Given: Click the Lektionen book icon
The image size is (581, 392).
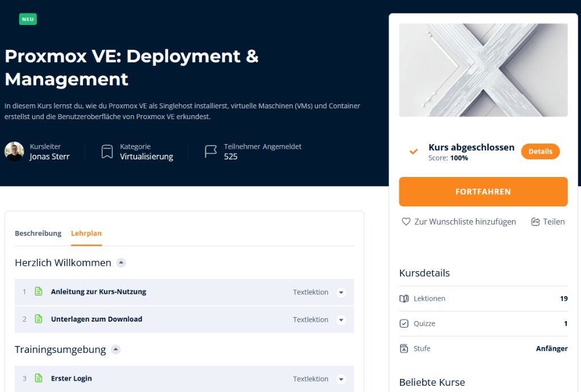Looking at the screenshot, I should pyautogui.click(x=404, y=298).
